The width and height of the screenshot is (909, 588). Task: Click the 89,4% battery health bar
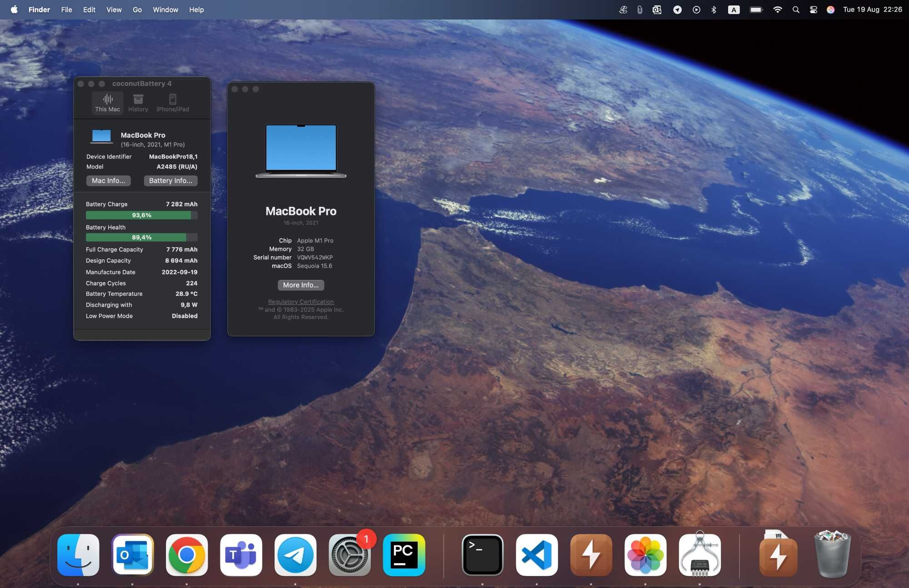click(142, 237)
